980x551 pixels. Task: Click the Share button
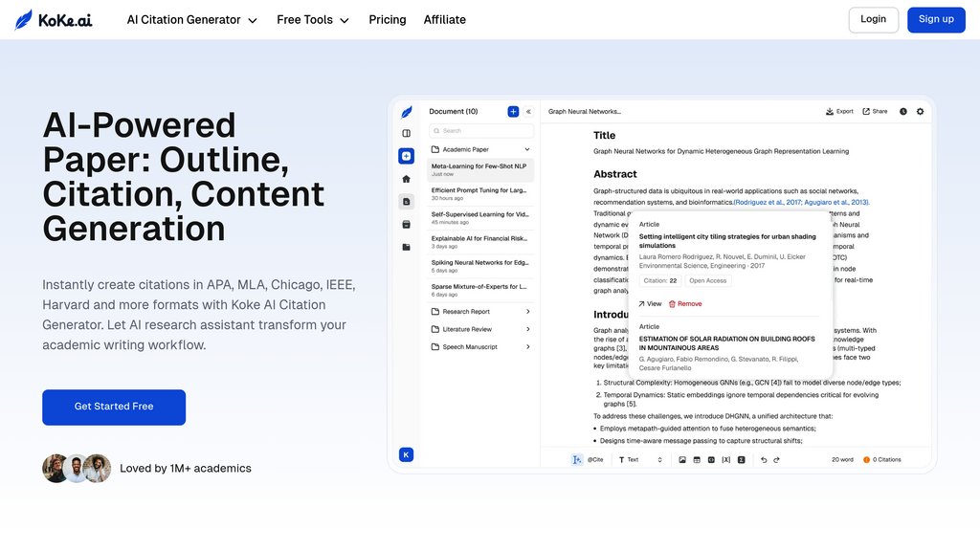pos(875,111)
